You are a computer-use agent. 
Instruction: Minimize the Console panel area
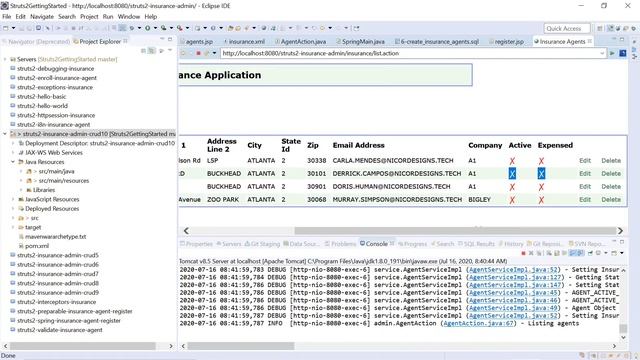tap(614, 242)
